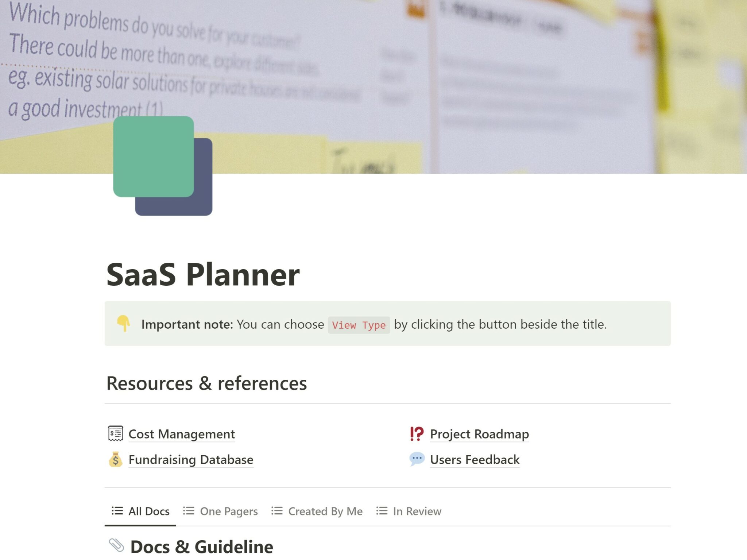Click the View Type code tag
Viewport: 747px width, 560px height.
click(359, 325)
